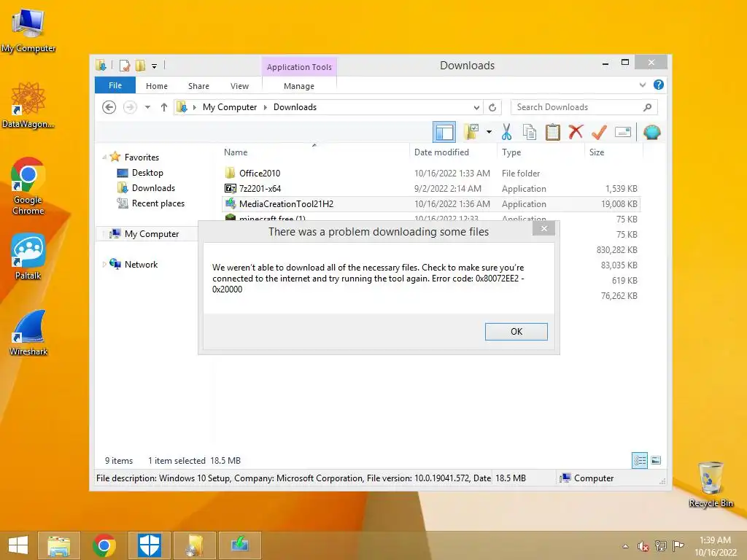Switch to large thumbnails view icon
Viewport: 747px width, 560px height.
click(656, 460)
